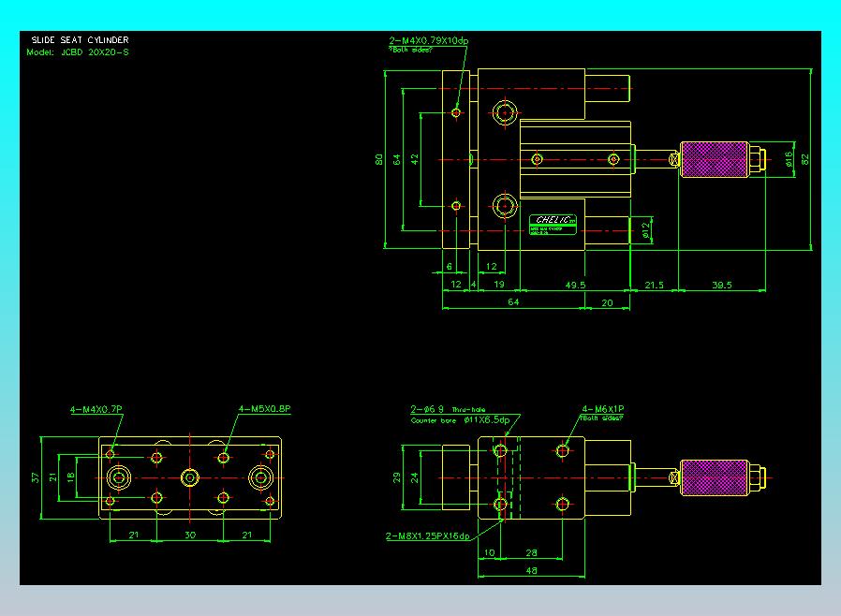Select the 'Model: JCBD 20X20-S' label

[78, 52]
